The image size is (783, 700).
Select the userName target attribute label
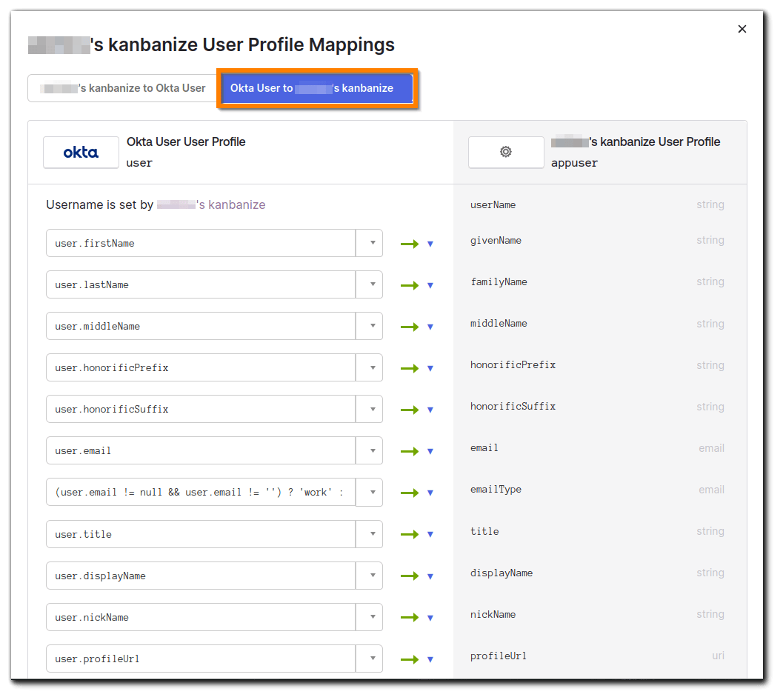click(x=493, y=204)
